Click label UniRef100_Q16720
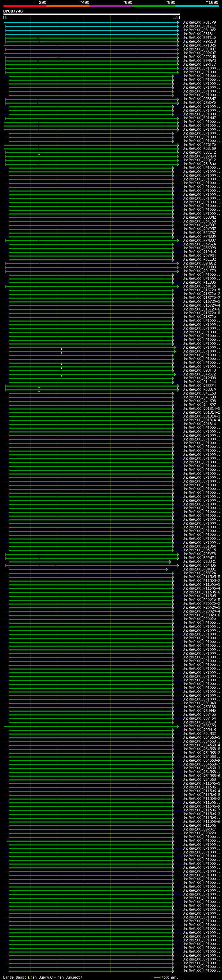Image resolution: width=222 pixels, height=980 pixels. (199, 317)
